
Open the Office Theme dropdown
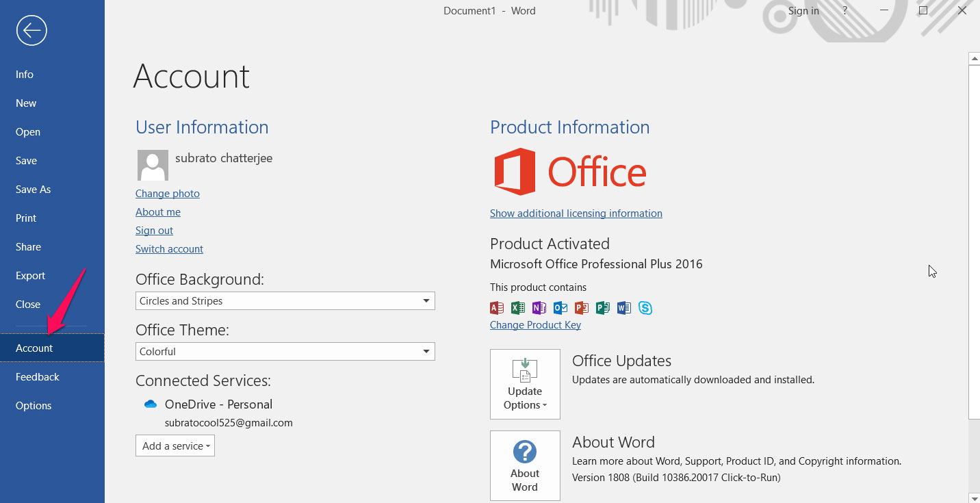(x=285, y=352)
